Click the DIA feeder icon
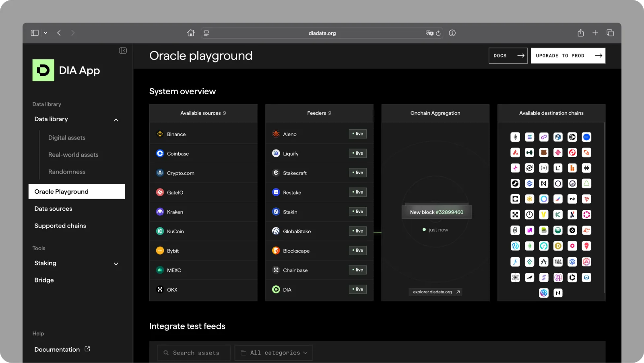Viewport: 644px width, 363px height. (x=276, y=290)
